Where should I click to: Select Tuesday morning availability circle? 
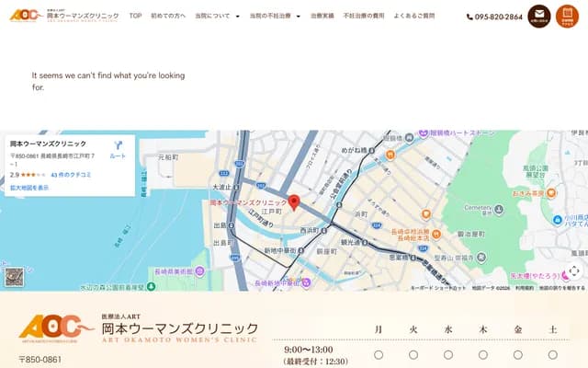pyautogui.click(x=413, y=354)
